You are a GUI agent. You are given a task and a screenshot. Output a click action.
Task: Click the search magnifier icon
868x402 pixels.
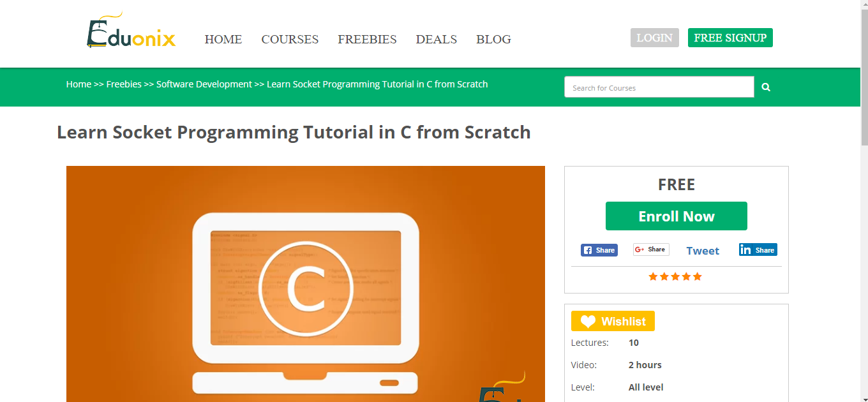click(x=765, y=87)
